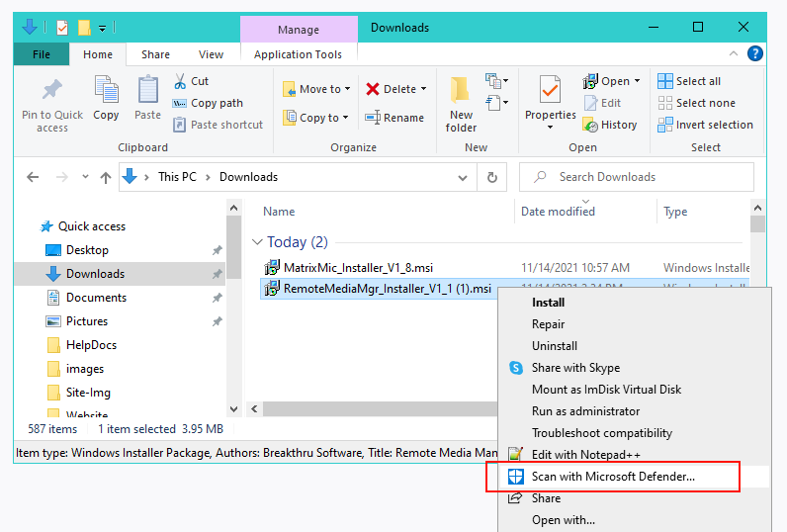The height and width of the screenshot is (532, 787).
Task: Expand the Copy to dropdown
Action: point(345,118)
